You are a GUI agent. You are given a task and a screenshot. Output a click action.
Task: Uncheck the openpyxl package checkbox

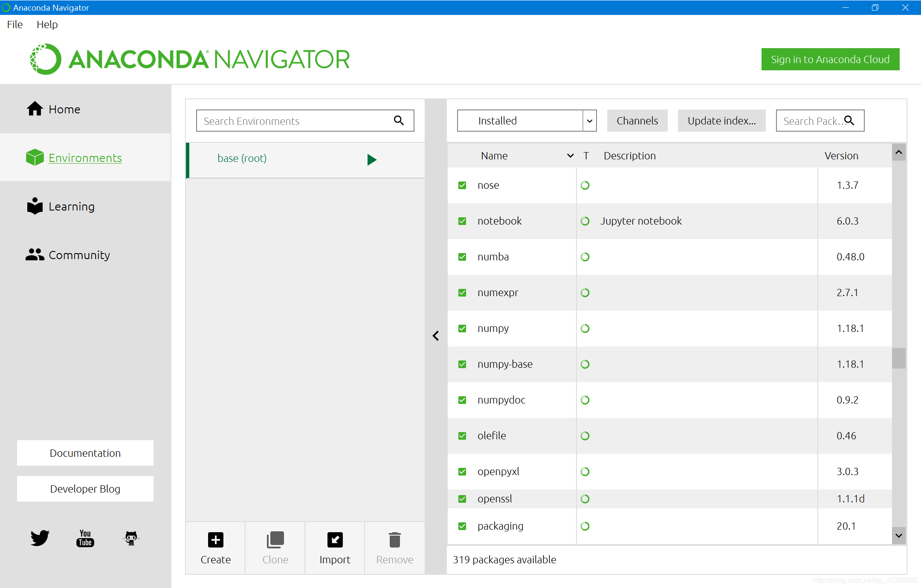coord(462,472)
